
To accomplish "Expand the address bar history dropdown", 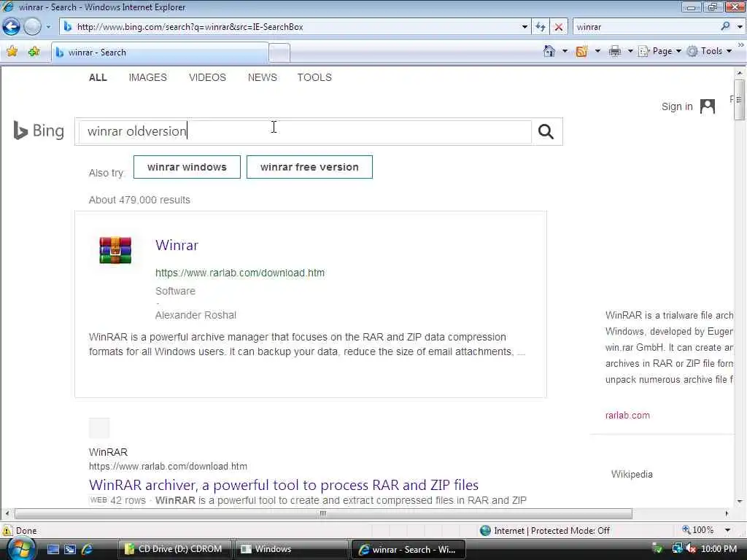I will pyautogui.click(x=525, y=27).
